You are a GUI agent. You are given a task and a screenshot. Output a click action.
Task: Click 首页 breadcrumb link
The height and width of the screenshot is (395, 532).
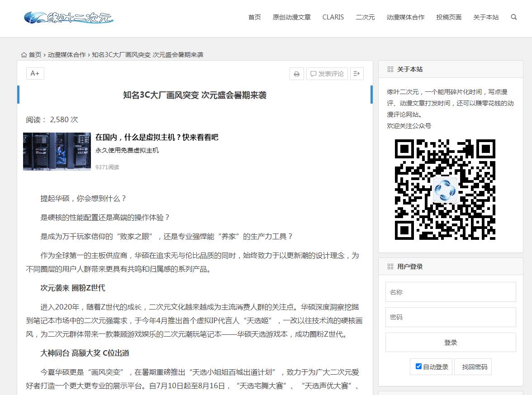point(35,55)
